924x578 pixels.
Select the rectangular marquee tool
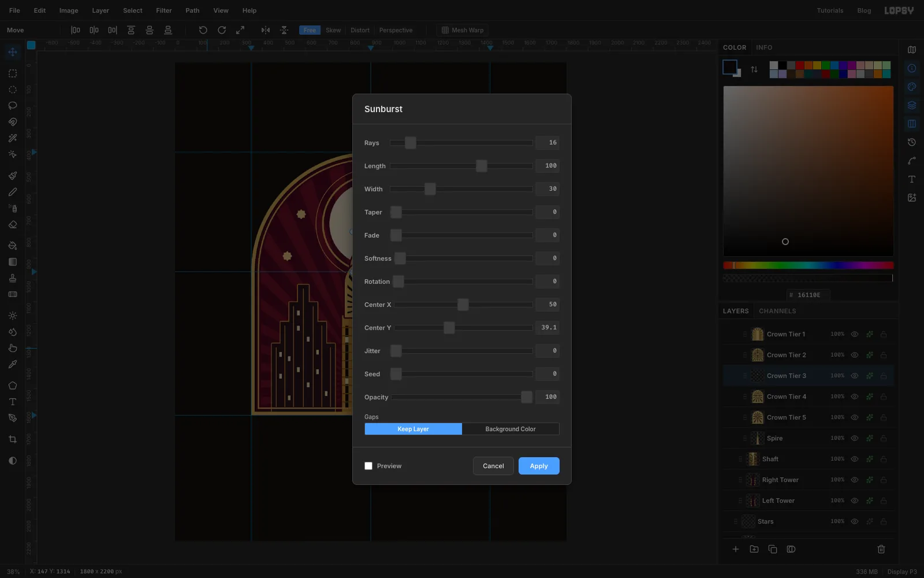coord(13,73)
